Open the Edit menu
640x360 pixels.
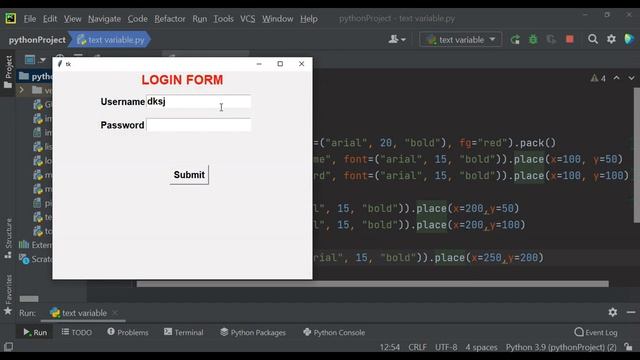(50, 19)
